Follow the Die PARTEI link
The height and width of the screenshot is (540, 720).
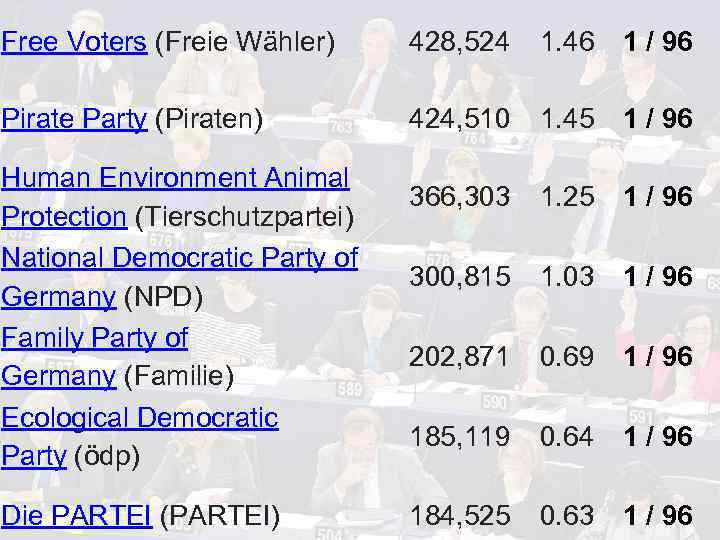point(76,516)
